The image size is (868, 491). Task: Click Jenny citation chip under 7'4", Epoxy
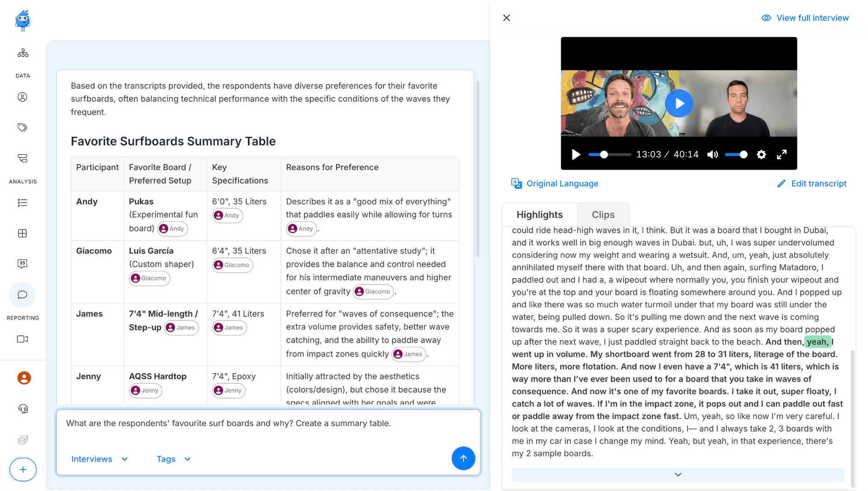point(229,391)
